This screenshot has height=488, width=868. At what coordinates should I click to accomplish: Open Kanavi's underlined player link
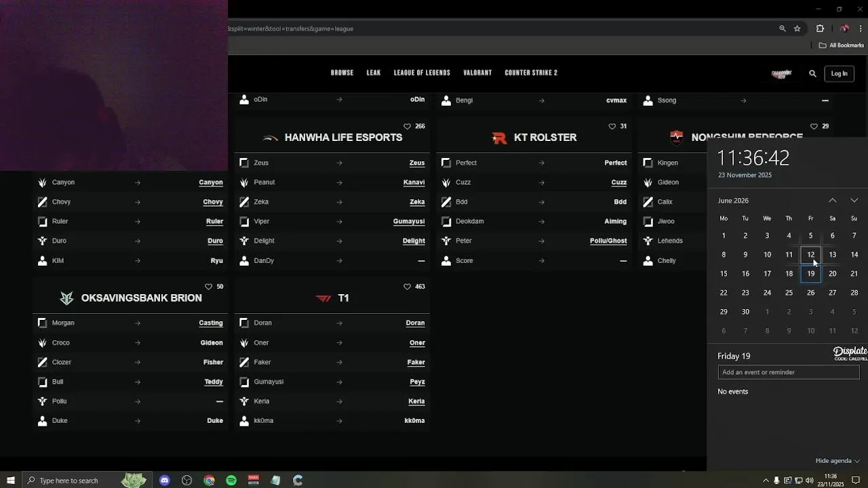click(414, 182)
